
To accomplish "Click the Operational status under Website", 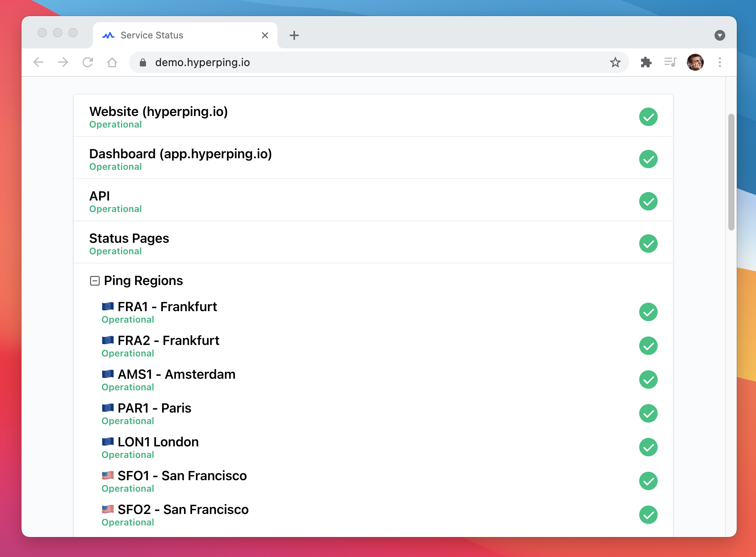I will (x=116, y=125).
